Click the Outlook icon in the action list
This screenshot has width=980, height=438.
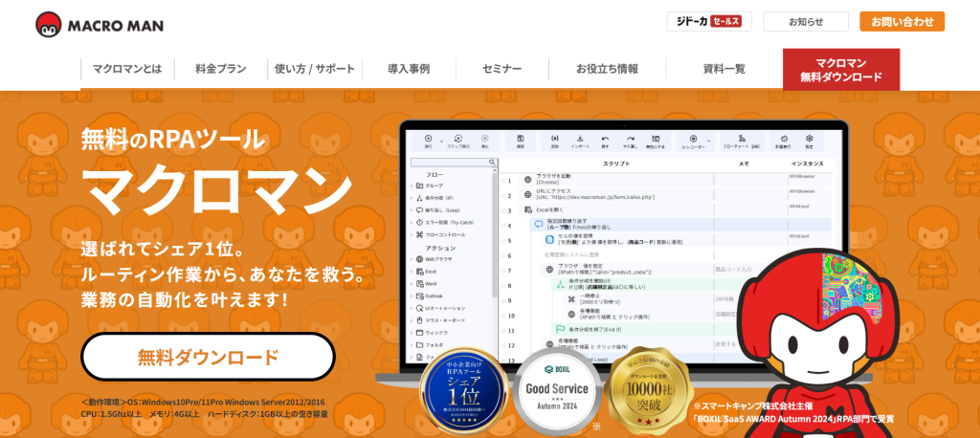pyautogui.click(x=420, y=296)
